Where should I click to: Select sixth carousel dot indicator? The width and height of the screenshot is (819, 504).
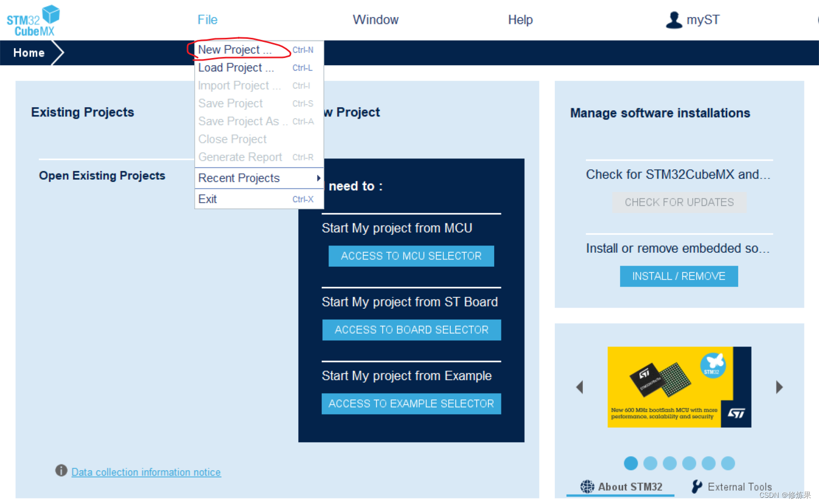pyautogui.click(x=728, y=463)
